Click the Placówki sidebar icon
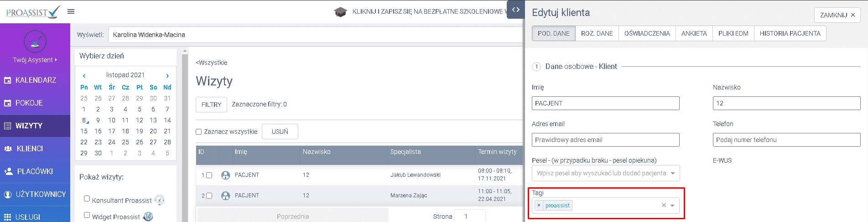The height and width of the screenshot is (222, 868). pyautogui.click(x=8, y=172)
